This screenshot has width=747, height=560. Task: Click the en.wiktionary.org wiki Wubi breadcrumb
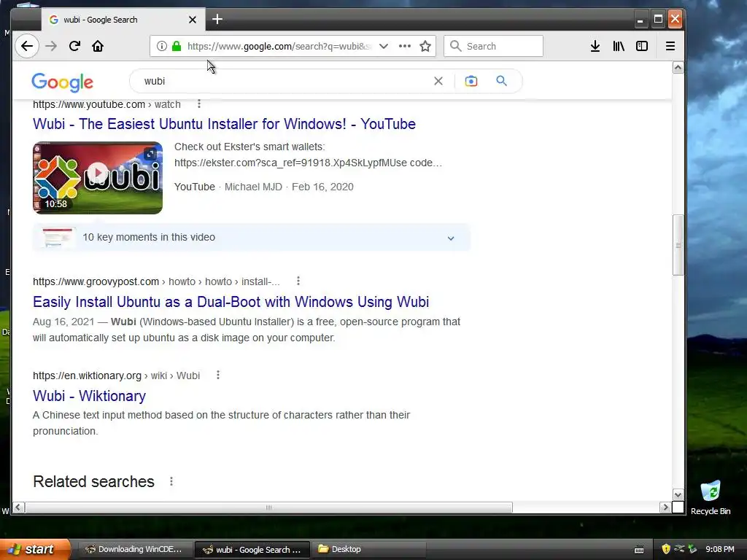[116, 376]
